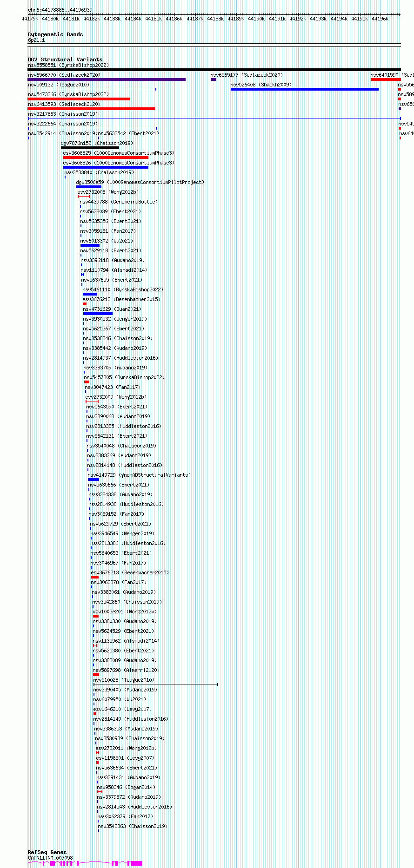Select the black dgv7876n152 variant bar
The image size is (414, 868).
click(x=90, y=148)
